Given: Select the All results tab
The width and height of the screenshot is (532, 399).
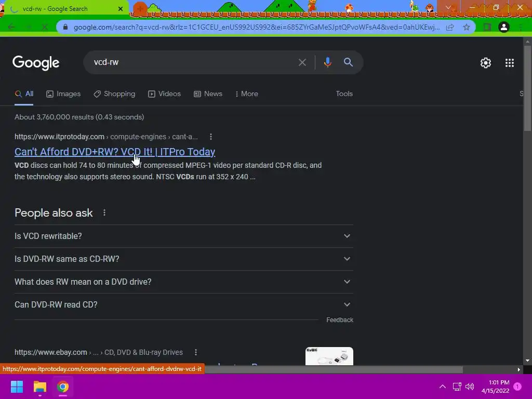Looking at the screenshot, I should [24, 94].
